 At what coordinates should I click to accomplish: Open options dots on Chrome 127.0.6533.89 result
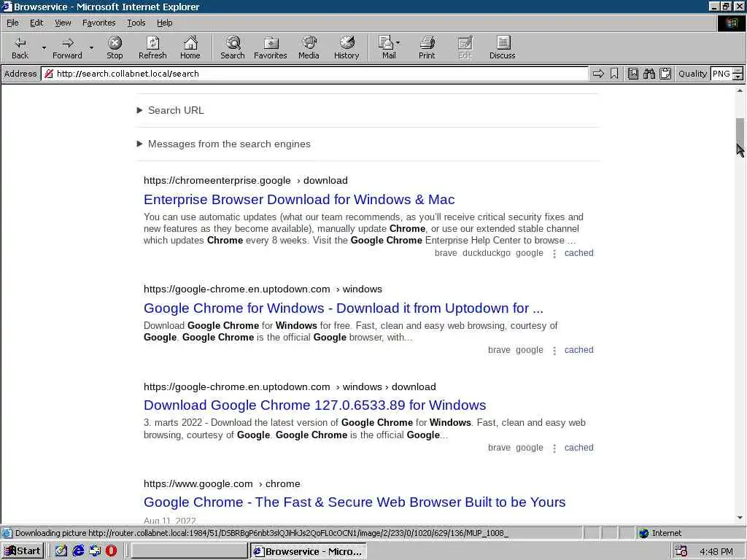(554, 448)
